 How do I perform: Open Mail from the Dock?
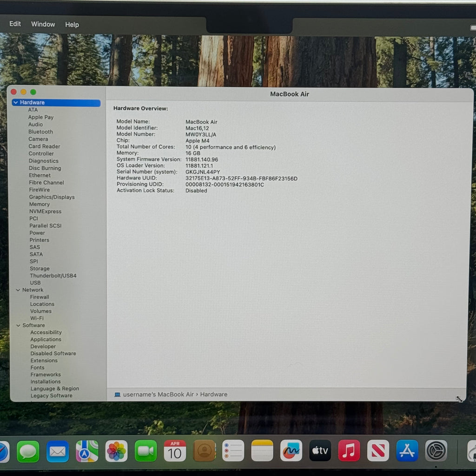click(58, 451)
